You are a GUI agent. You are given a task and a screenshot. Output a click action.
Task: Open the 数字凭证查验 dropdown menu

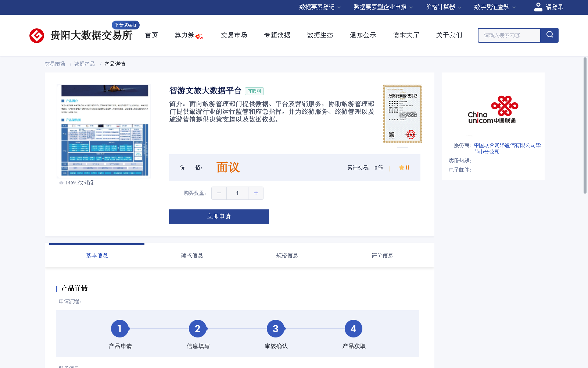495,7
